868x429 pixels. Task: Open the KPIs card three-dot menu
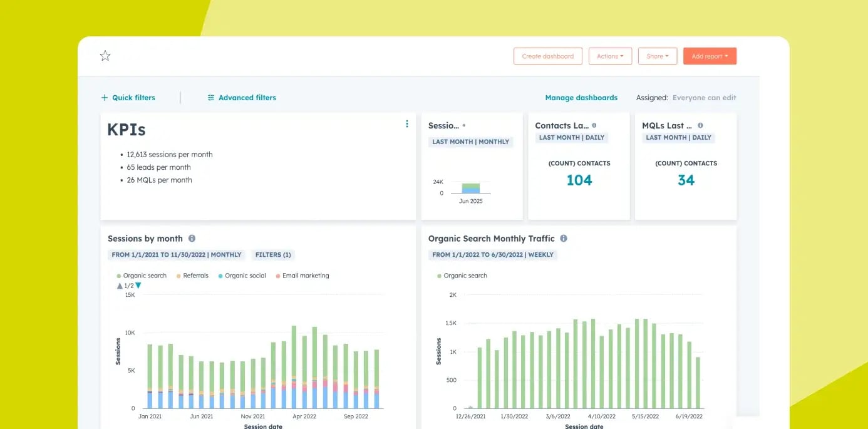(x=407, y=124)
